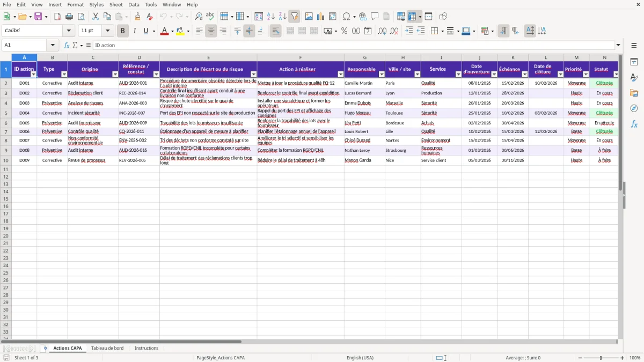The height and width of the screenshot is (362, 644).
Task: Open the font size dropdown
Action: (x=108, y=31)
